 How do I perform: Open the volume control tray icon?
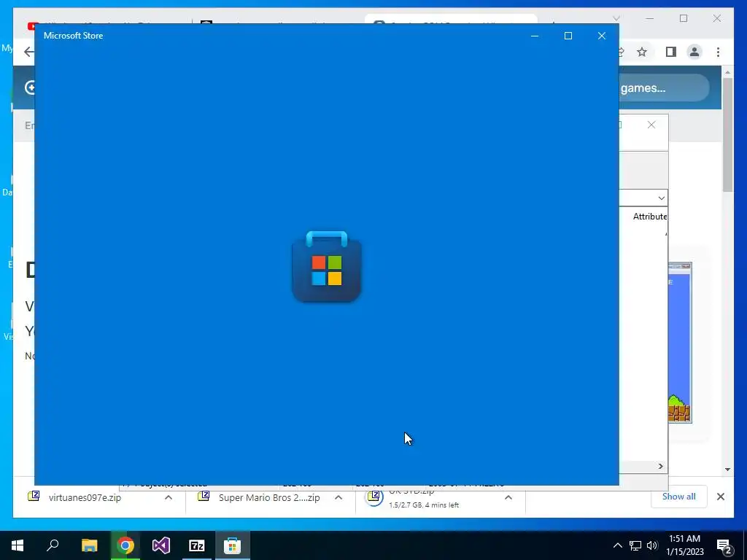tap(652, 545)
